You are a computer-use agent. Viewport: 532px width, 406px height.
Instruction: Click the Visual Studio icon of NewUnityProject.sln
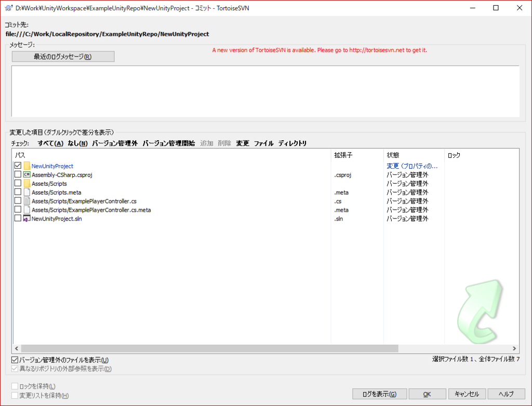pyautogui.click(x=27, y=219)
